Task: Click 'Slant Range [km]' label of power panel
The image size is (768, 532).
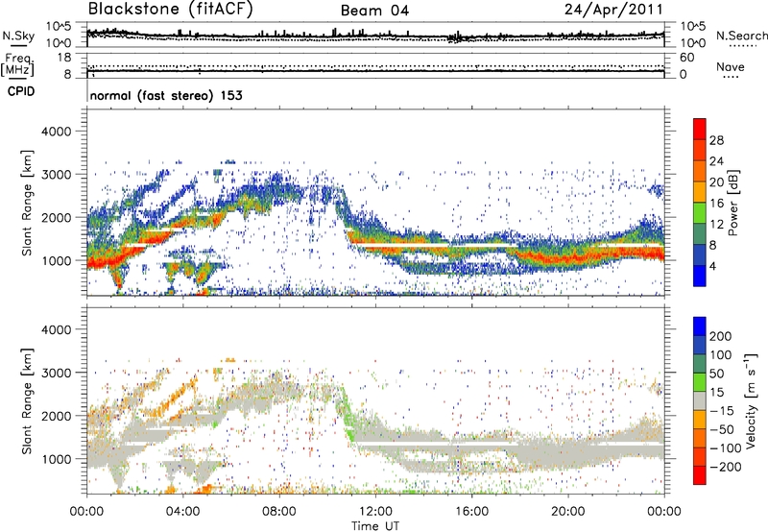Action: tap(27, 203)
